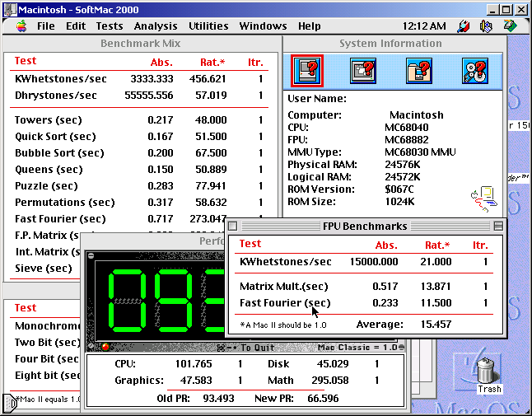Click the CPU MC68040 value
The image size is (532, 416).
407,128
